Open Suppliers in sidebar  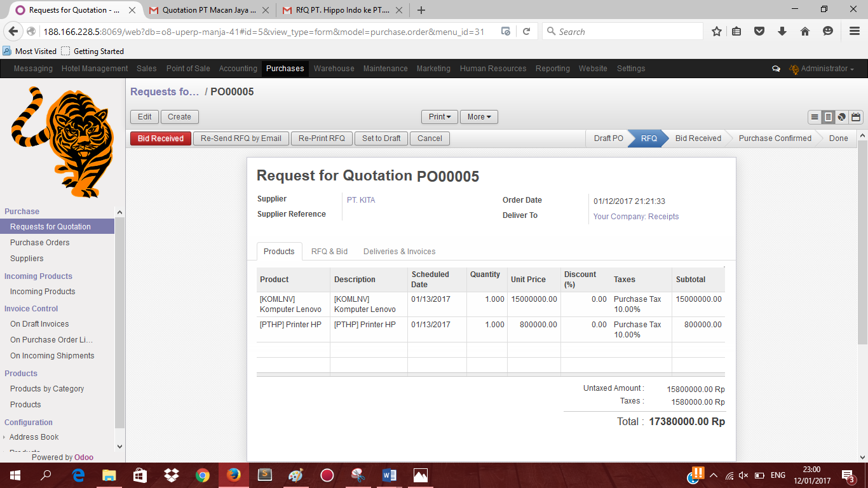pyautogui.click(x=27, y=259)
